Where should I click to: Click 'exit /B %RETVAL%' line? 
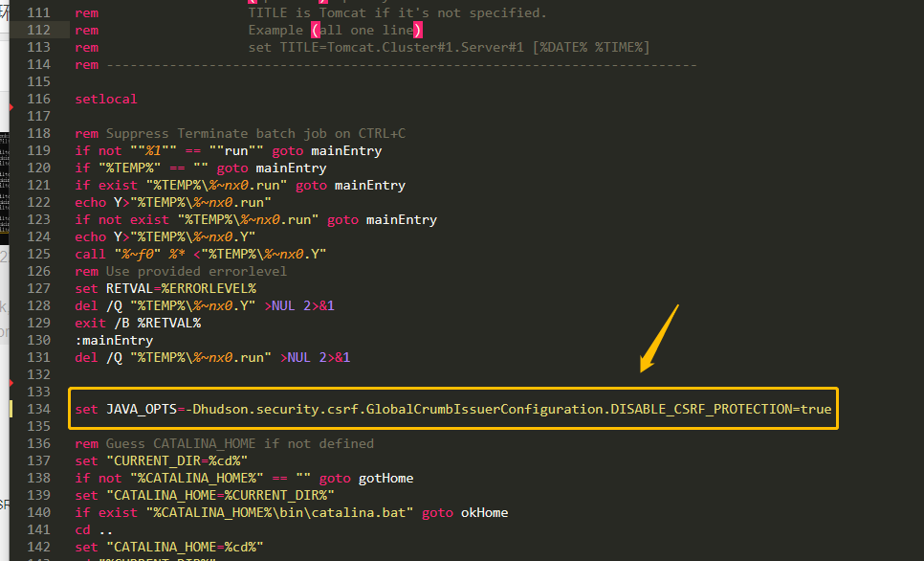pos(138,323)
